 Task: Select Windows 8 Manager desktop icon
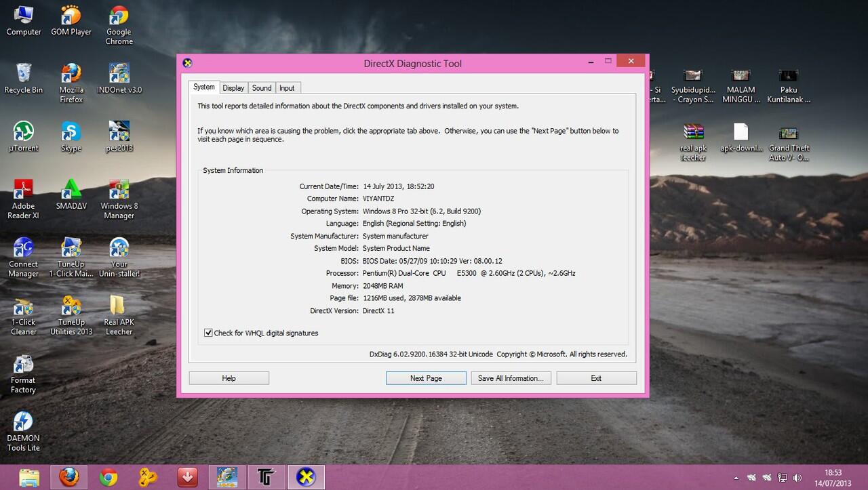[x=119, y=199]
